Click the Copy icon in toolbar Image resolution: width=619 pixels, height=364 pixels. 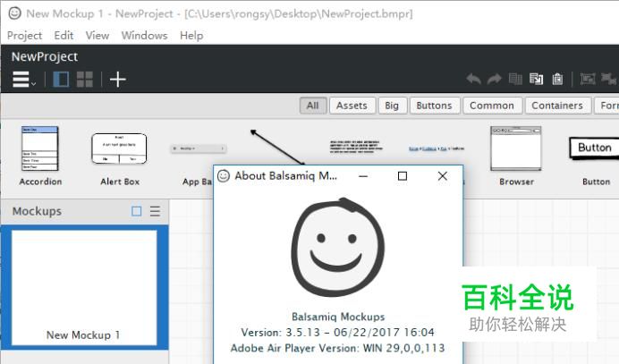[515, 79]
